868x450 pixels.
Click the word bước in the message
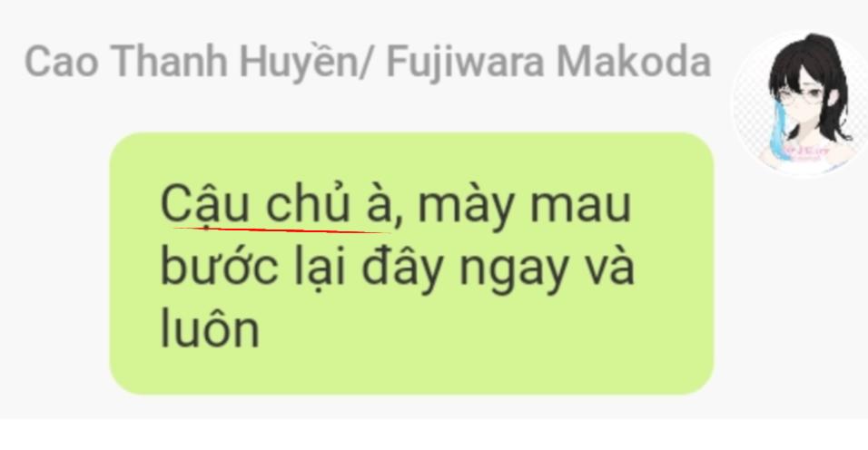pos(219,267)
